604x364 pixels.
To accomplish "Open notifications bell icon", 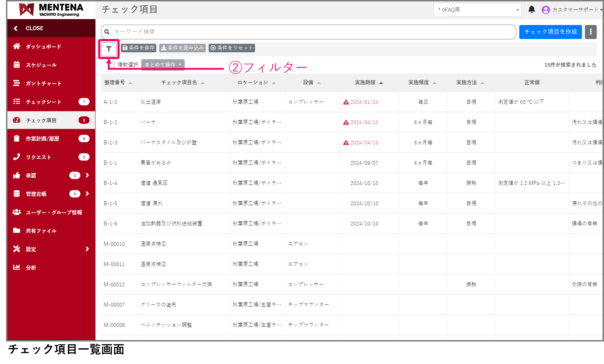I will [x=532, y=9].
